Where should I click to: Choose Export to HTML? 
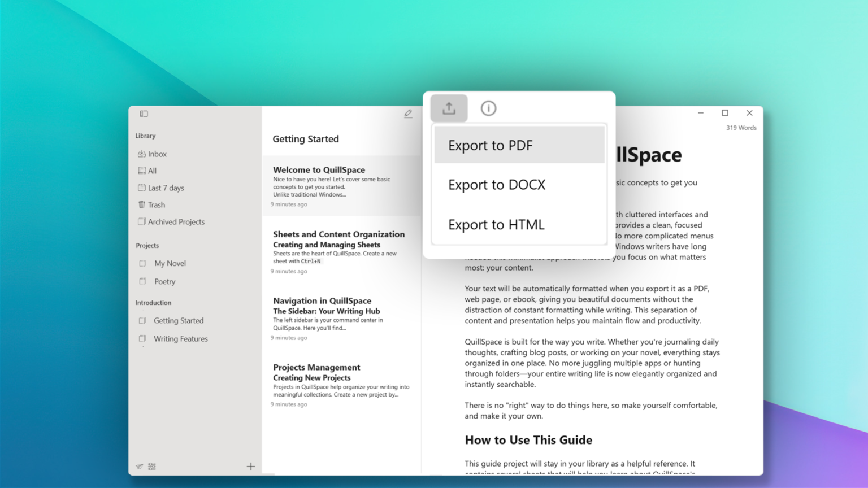[x=496, y=224]
